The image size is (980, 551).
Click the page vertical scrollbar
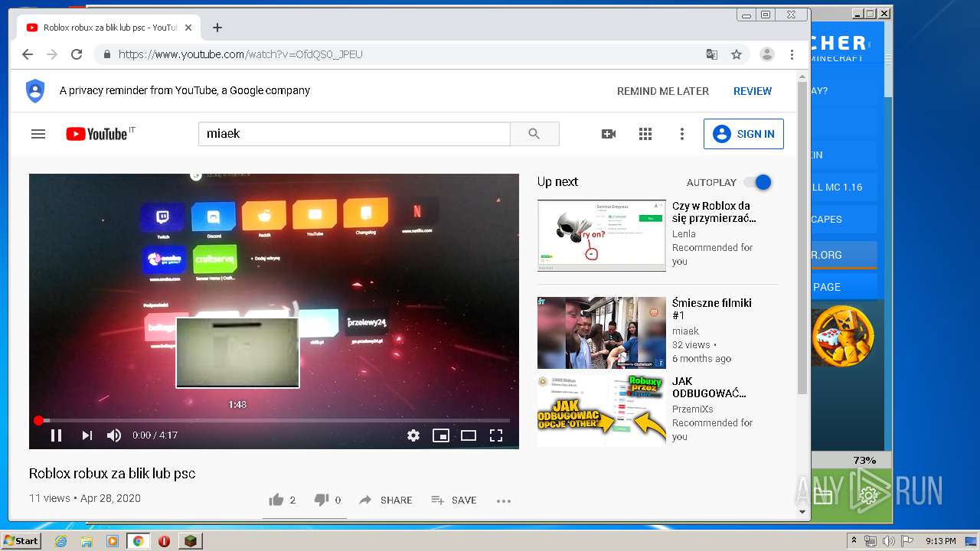coord(802,237)
